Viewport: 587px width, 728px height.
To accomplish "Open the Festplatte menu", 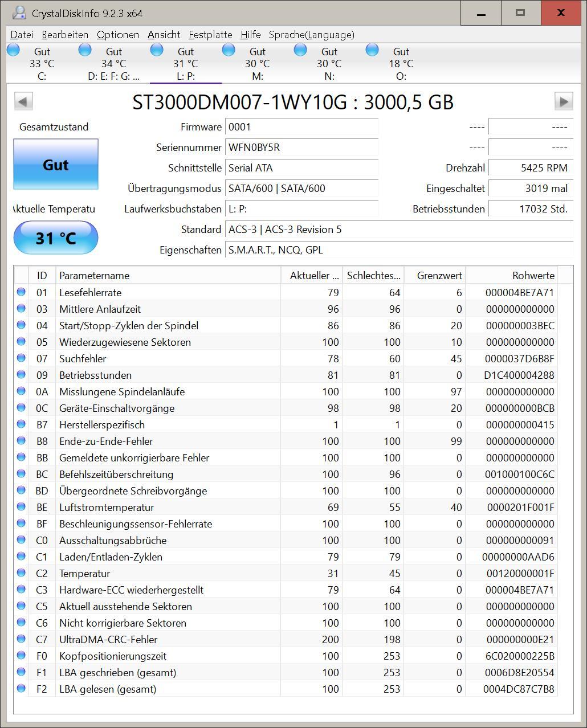I will coord(210,35).
